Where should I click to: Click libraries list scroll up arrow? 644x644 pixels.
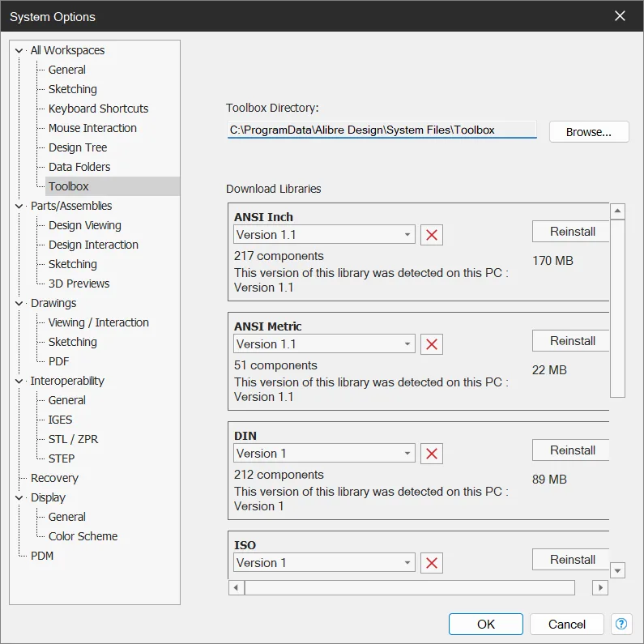tap(617, 211)
